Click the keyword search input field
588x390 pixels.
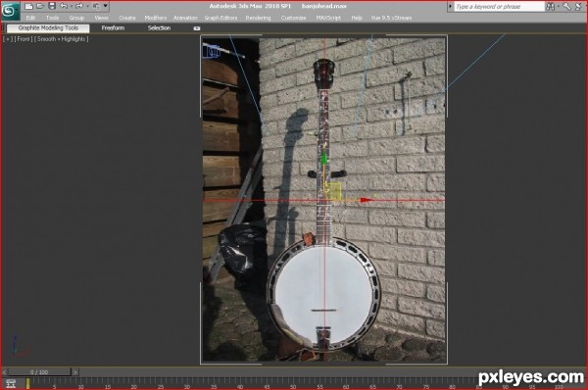[x=499, y=7]
